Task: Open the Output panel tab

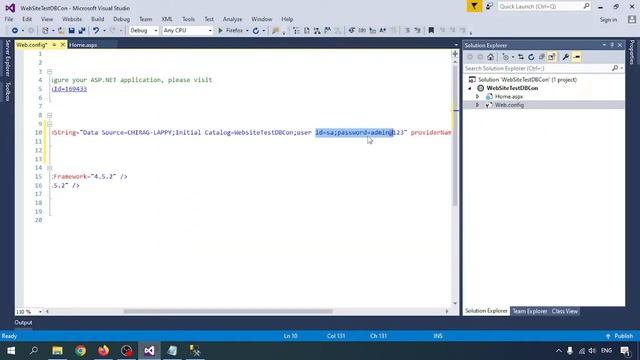Action: tap(23, 322)
